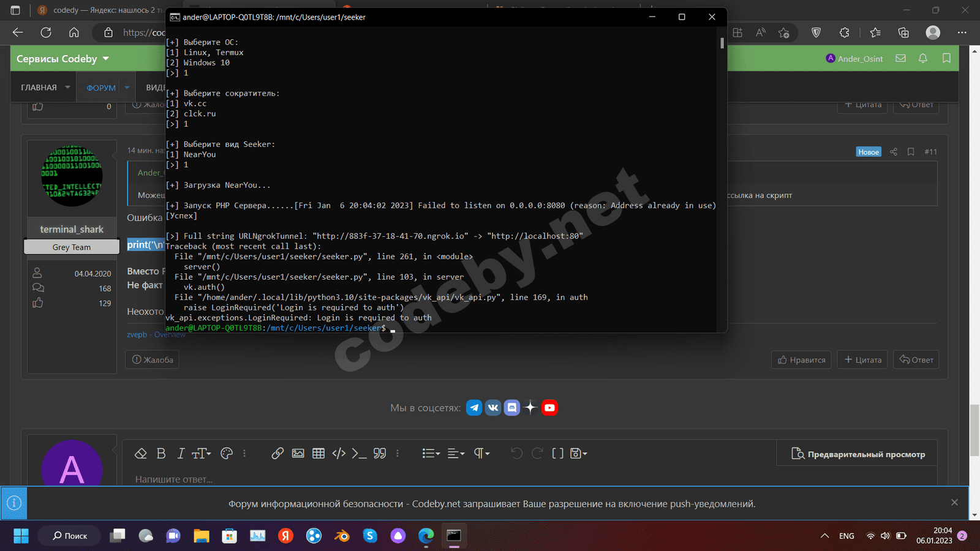This screenshot has height=551, width=980.
Task: Click in the Напишите ответ reply field
Action: pos(429,479)
